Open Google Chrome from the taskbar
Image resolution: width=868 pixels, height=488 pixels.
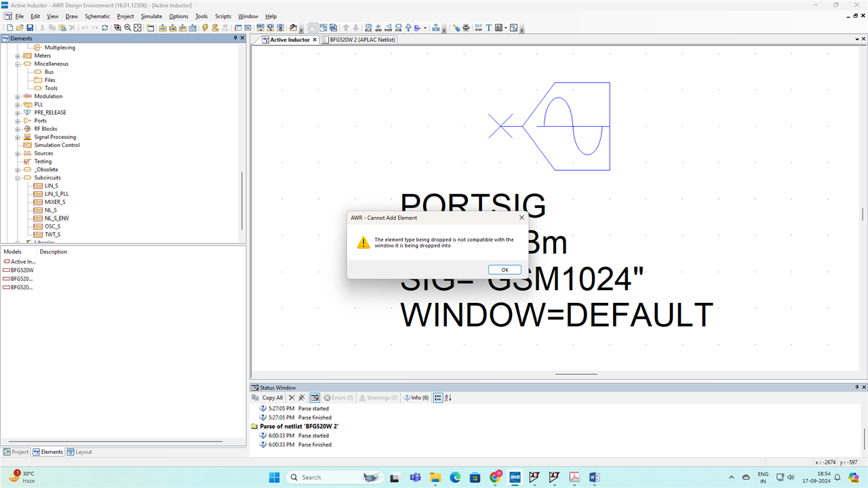point(495,477)
